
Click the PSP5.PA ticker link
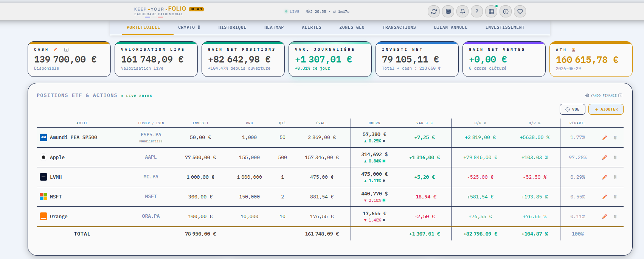click(x=151, y=135)
